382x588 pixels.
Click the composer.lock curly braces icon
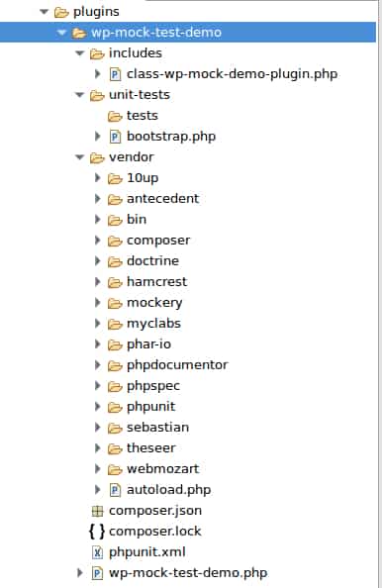point(97,532)
